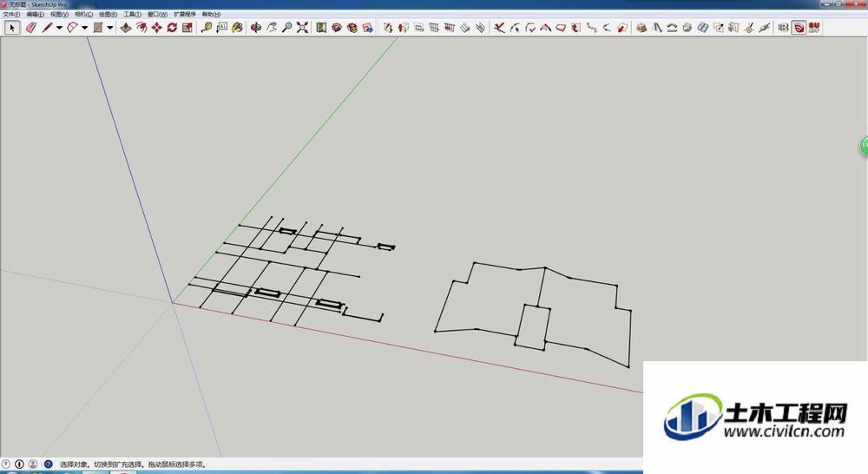This screenshot has height=474, width=868.
Task: Click the green circle badge at the right edge
Action: pos(864,146)
